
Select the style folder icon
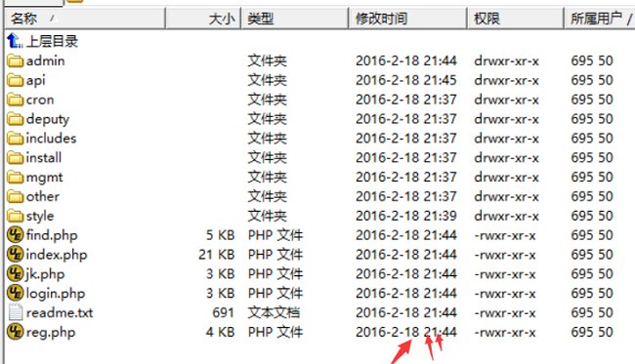click(x=15, y=216)
